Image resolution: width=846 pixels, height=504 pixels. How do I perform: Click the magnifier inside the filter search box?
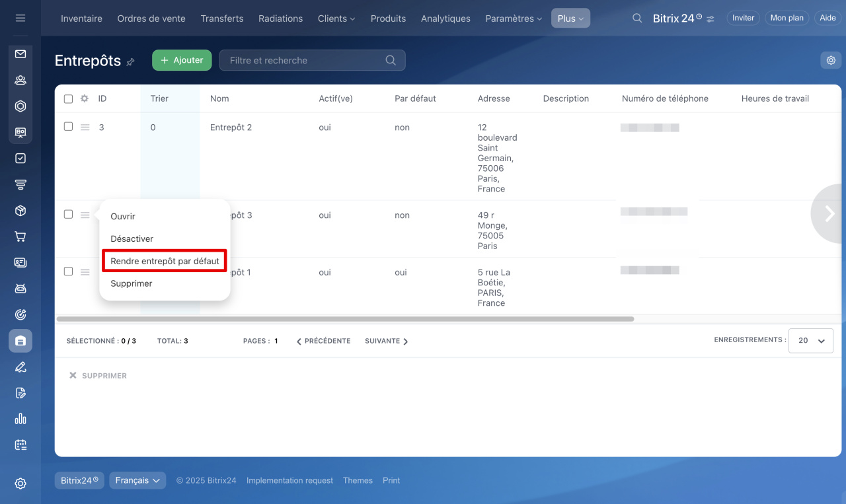click(391, 60)
